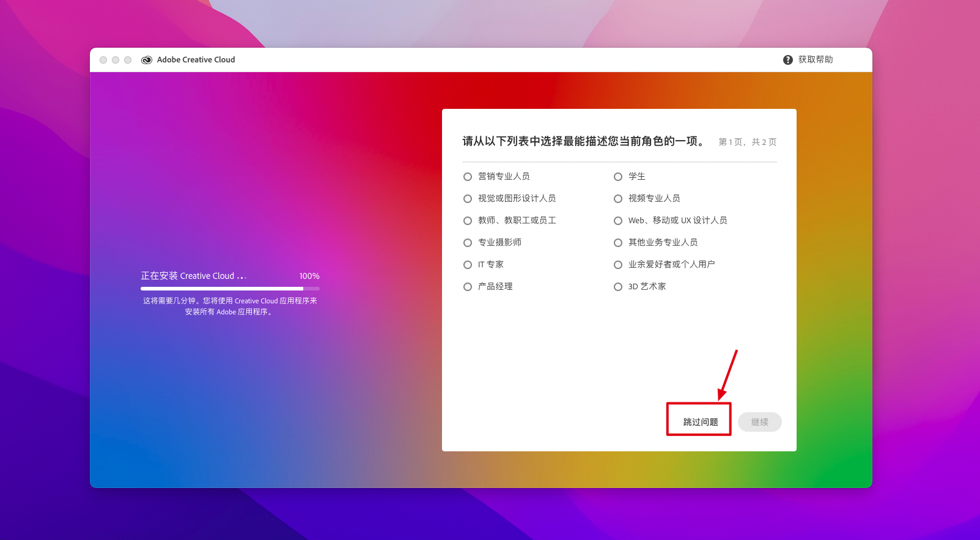Select the 专业摄影师 radio button
980x540 pixels.
[x=468, y=243]
